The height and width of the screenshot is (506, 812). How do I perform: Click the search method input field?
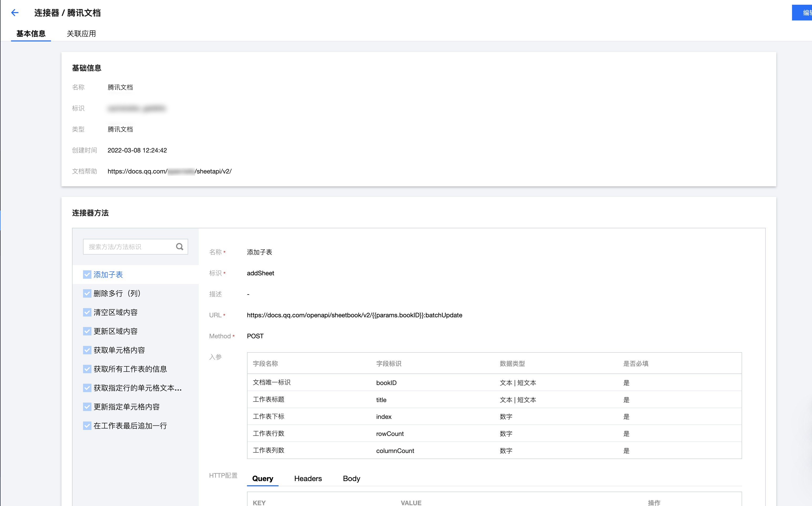(x=129, y=247)
